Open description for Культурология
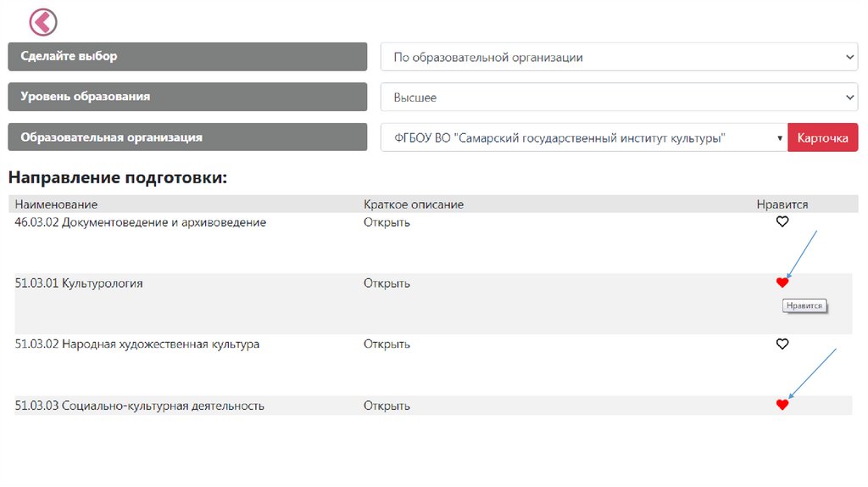868x487 pixels. pyautogui.click(x=387, y=283)
